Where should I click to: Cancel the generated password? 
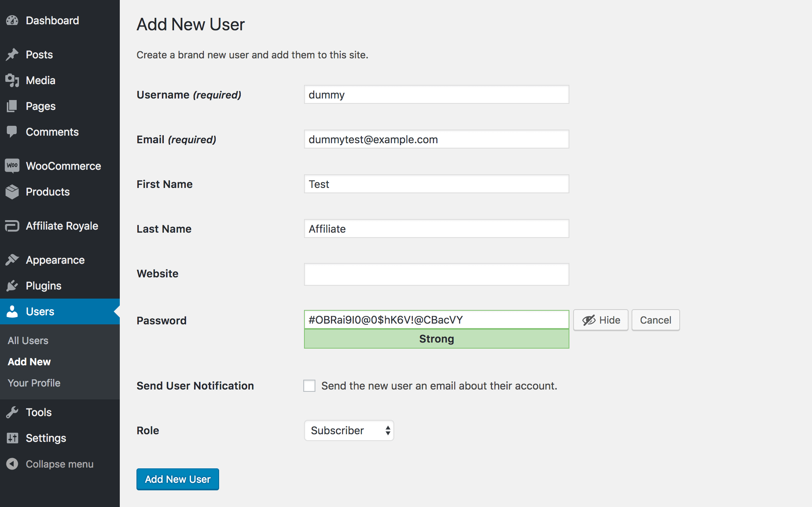tap(655, 320)
